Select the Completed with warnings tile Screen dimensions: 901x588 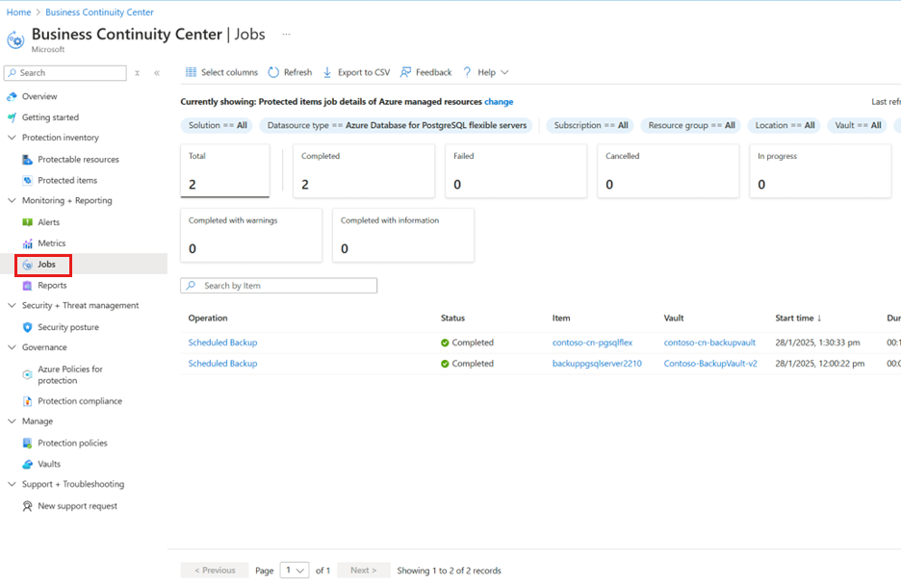pos(251,236)
